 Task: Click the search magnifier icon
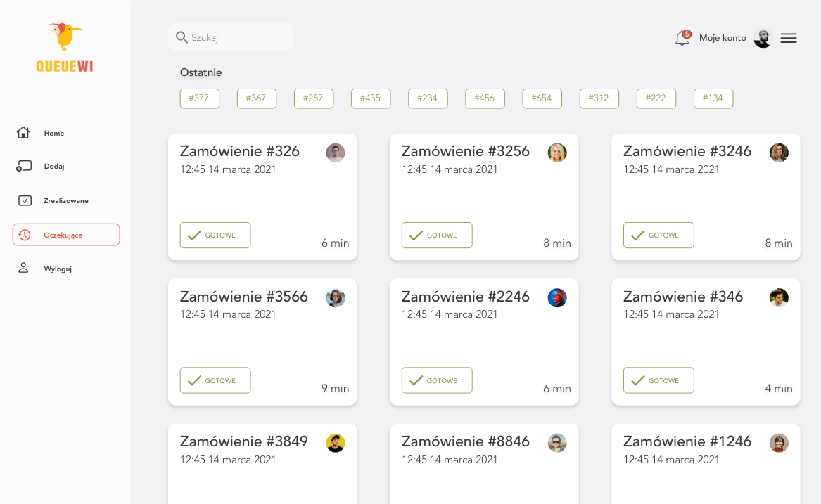coord(182,37)
